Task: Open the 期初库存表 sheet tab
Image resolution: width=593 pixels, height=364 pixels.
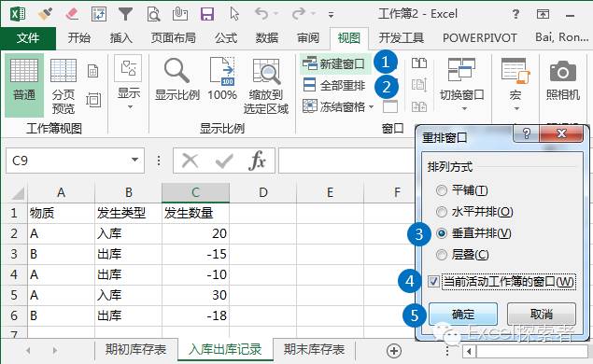Action: pos(135,350)
